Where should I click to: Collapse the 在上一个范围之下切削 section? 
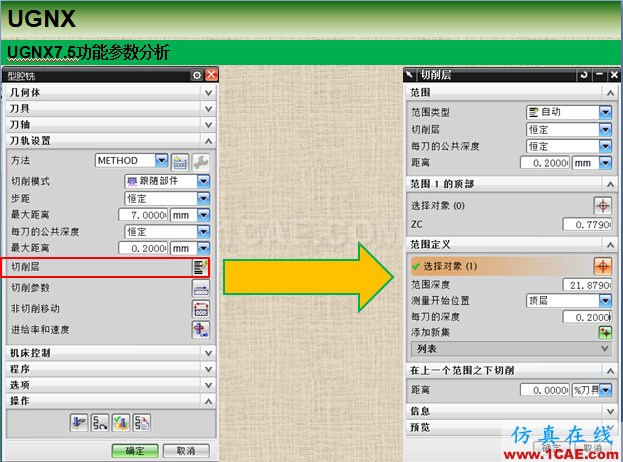click(610, 371)
